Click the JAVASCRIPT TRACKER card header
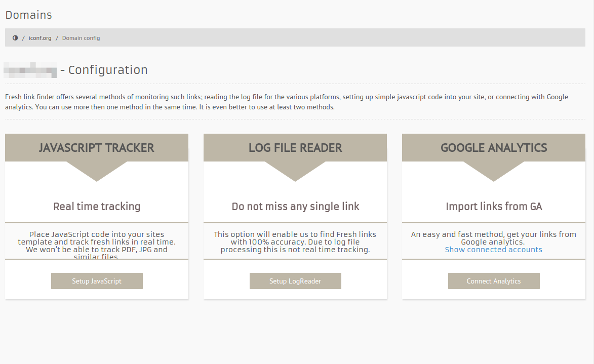Viewport: 594px width, 364px height. tap(97, 148)
